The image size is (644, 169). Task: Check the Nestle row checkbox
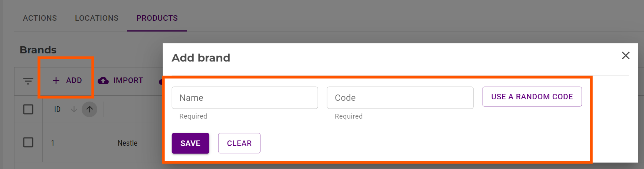[x=28, y=142]
